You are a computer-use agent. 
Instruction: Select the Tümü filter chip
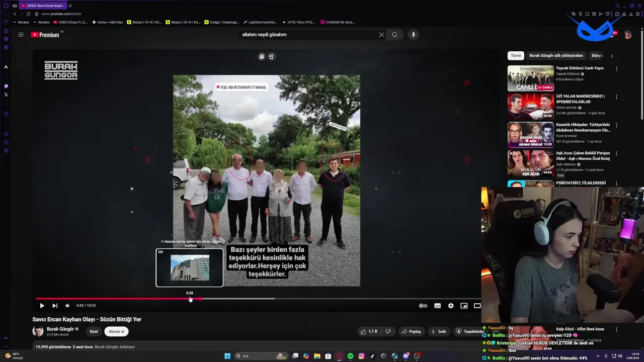(516, 56)
